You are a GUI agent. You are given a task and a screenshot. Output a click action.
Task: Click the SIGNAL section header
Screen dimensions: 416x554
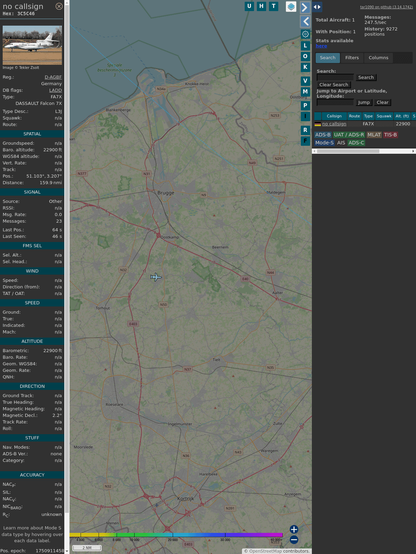pos(32,192)
